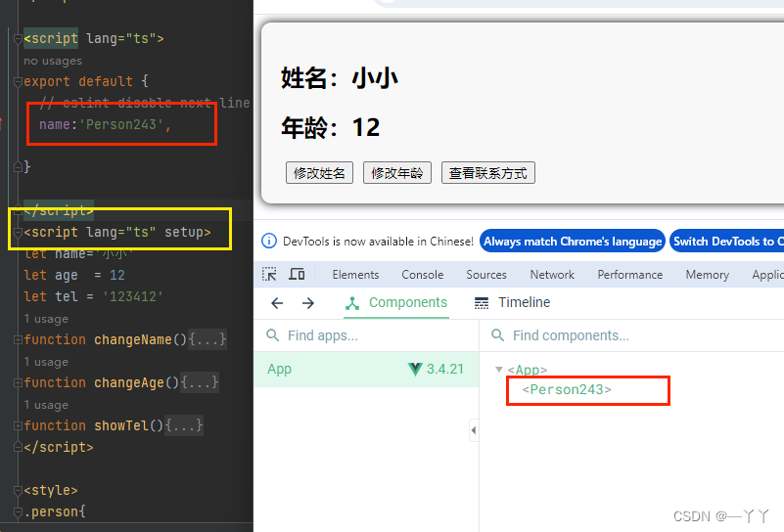
Task: Expand the changeName function fold
Action: point(18,339)
